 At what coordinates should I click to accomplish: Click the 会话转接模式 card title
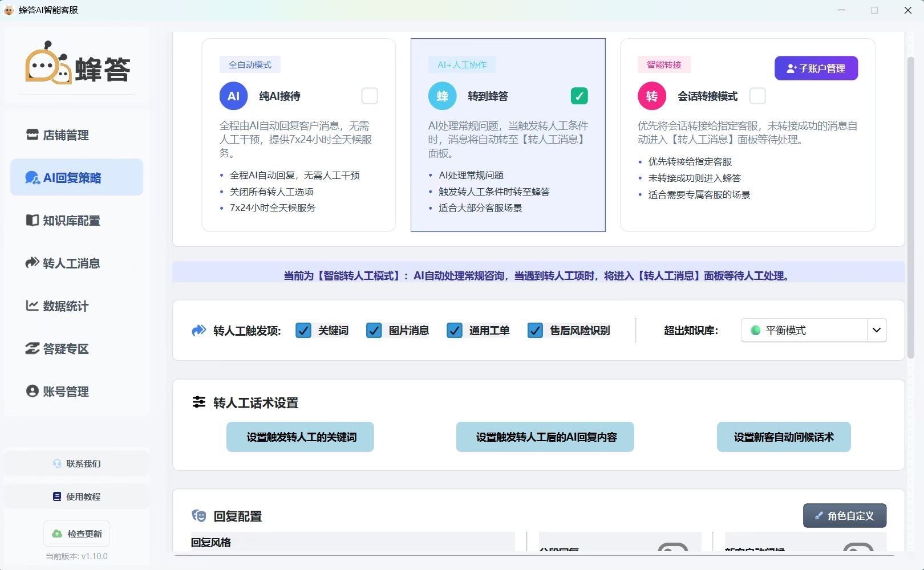point(707,96)
